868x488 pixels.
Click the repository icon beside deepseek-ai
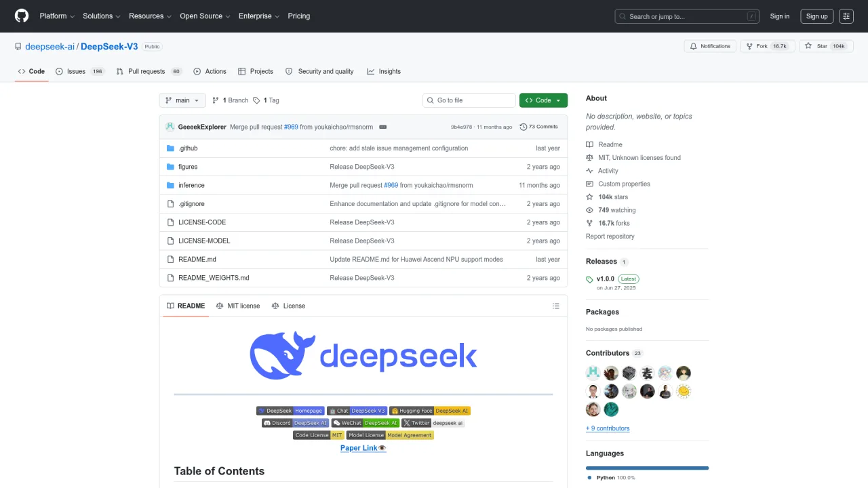pyautogui.click(x=18, y=47)
